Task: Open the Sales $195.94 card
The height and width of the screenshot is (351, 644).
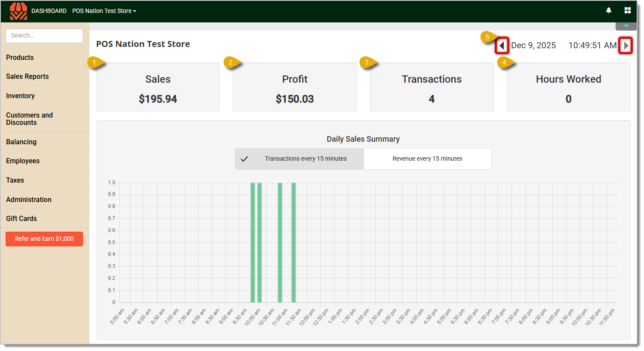Action: point(158,87)
